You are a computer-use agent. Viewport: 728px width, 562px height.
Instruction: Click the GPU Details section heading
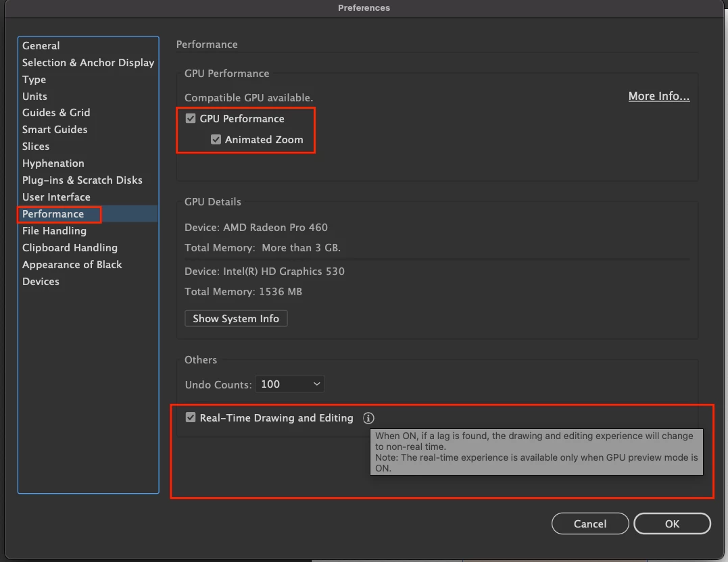point(213,202)
